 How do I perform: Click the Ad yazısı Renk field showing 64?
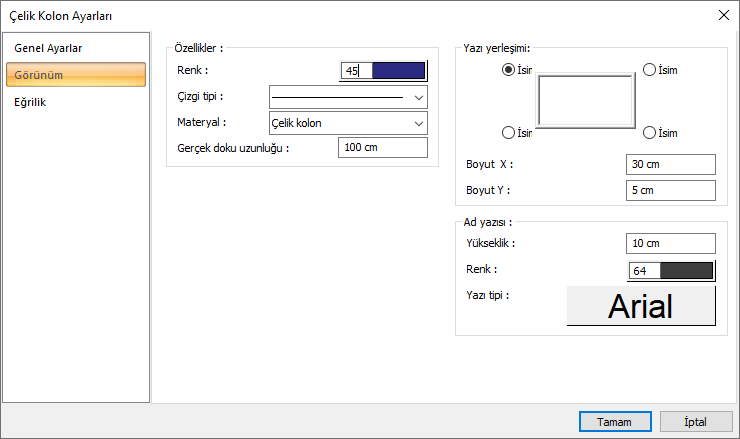[645, 271]
